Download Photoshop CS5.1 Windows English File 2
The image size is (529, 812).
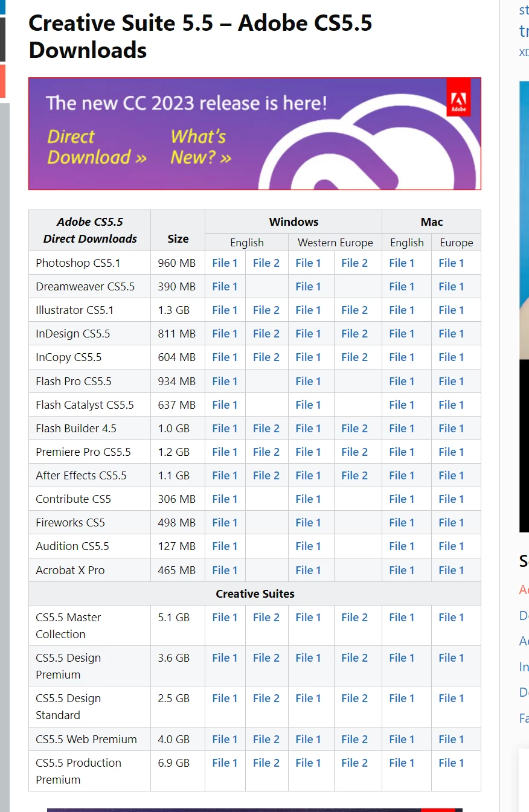pos(266,263)
